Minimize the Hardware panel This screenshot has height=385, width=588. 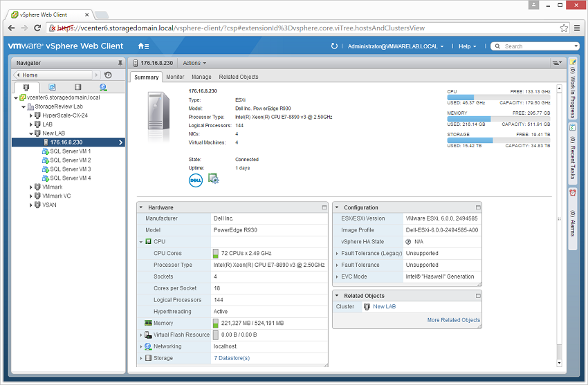324,207
